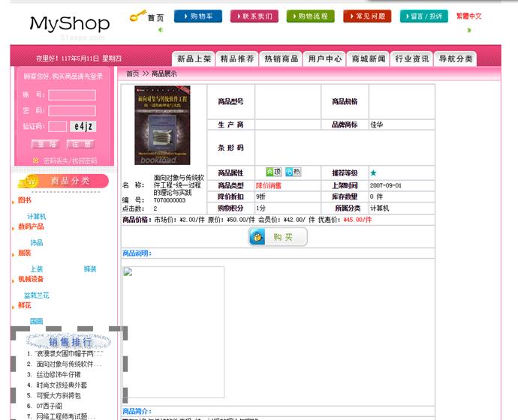Expand the 数码产品 category
Image resolution: width=518 pixels, height=420 pixels.
31,226
